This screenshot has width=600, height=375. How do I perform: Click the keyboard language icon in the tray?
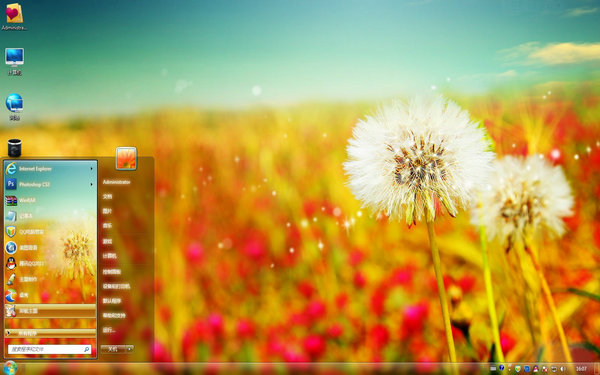493,368
